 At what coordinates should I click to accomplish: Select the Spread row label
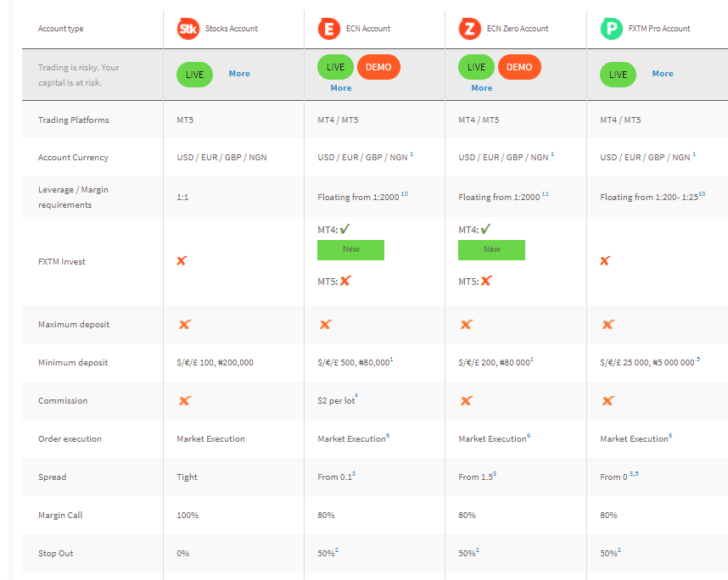[53, 477]
